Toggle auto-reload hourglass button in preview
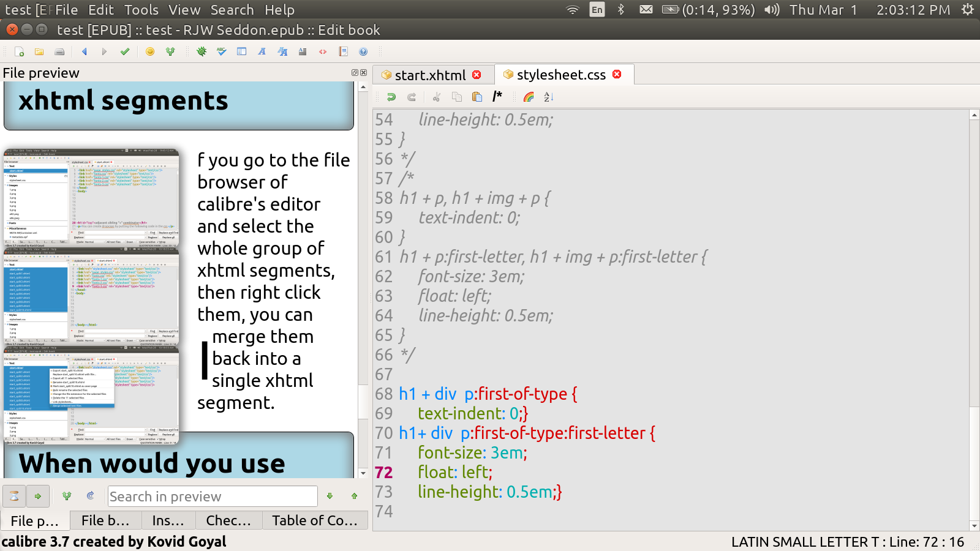Screen dimensions: 980x551 pyautogui.click(x=14, y=497)
